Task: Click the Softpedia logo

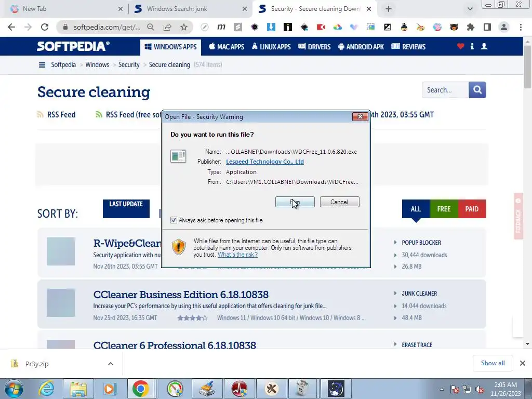Action: pos(73,46)
